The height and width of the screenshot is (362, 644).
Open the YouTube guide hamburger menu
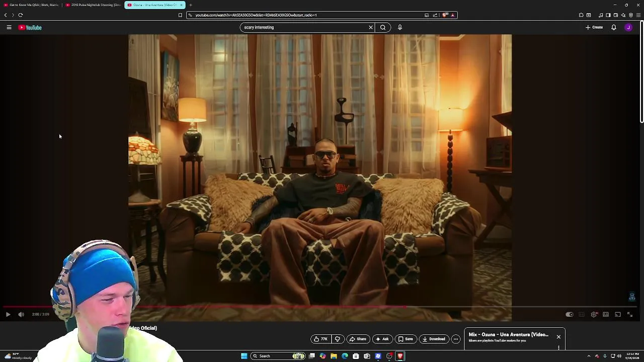point(9,28)
